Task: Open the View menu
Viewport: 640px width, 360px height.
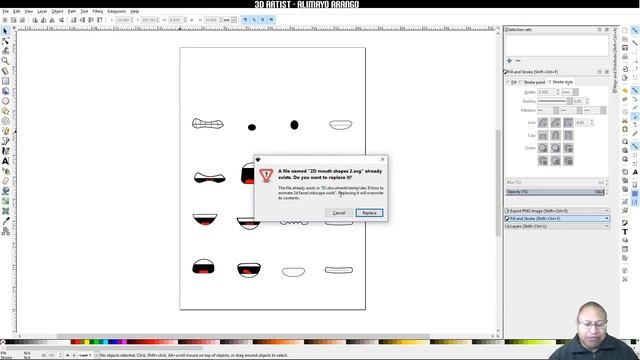Action: pyautogui.click(x=29, y=11)
